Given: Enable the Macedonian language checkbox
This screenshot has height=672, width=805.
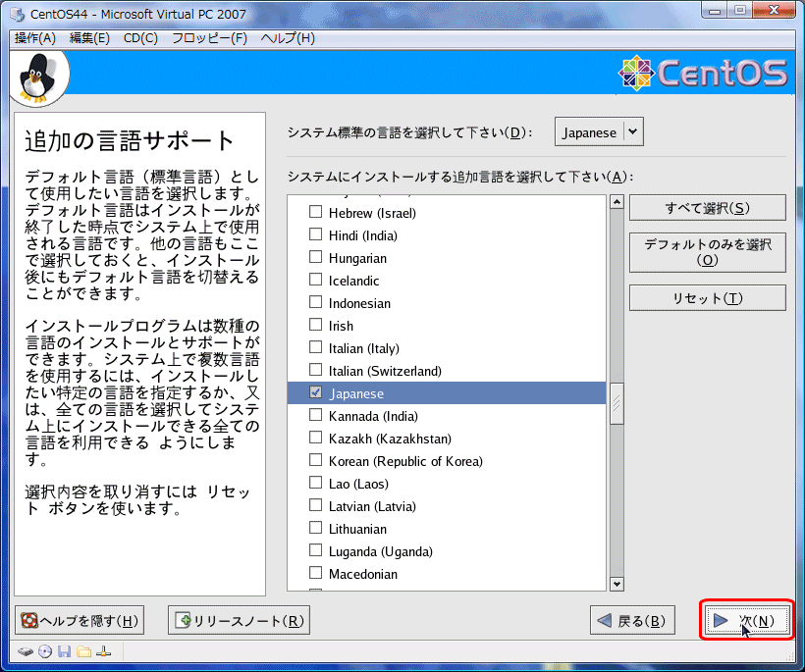Looking at the screenshot, I should point(316,573).
